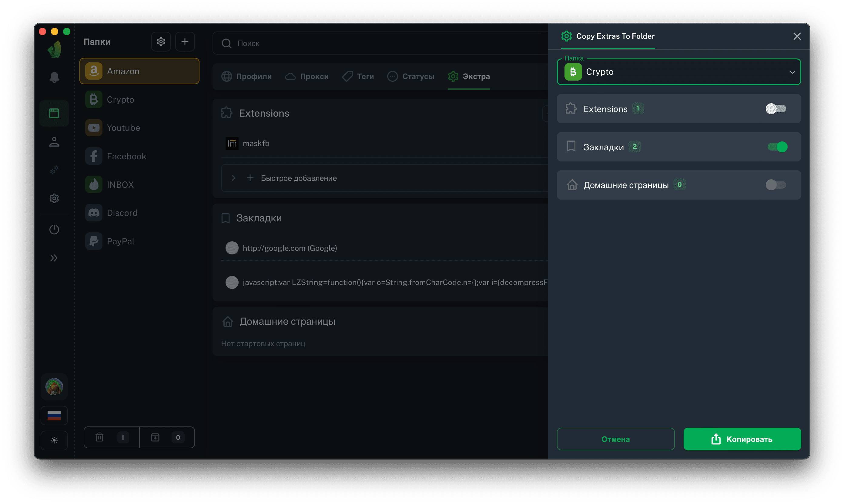Open the trash bin counter

click(111, 437)
